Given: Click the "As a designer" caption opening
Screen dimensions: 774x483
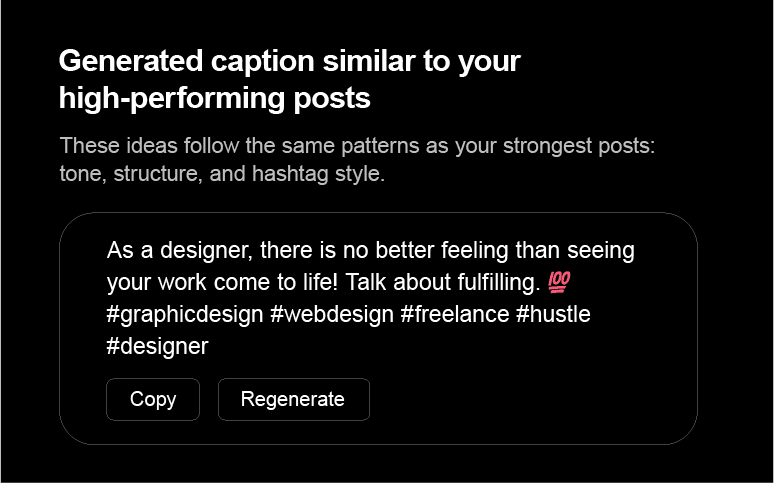Looking at the screenshot, I should 170,249.
